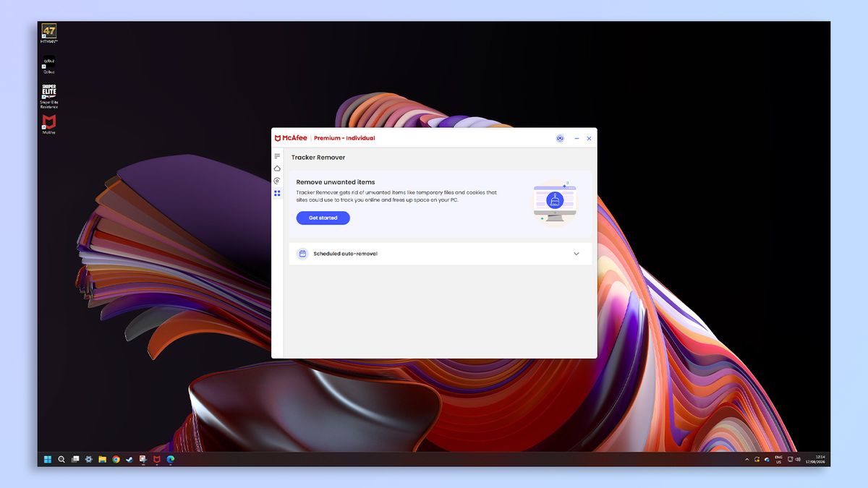The image size is (868, 488).
Task: Select the Qobuz desktop shortcut
Action: coord(49,65)
